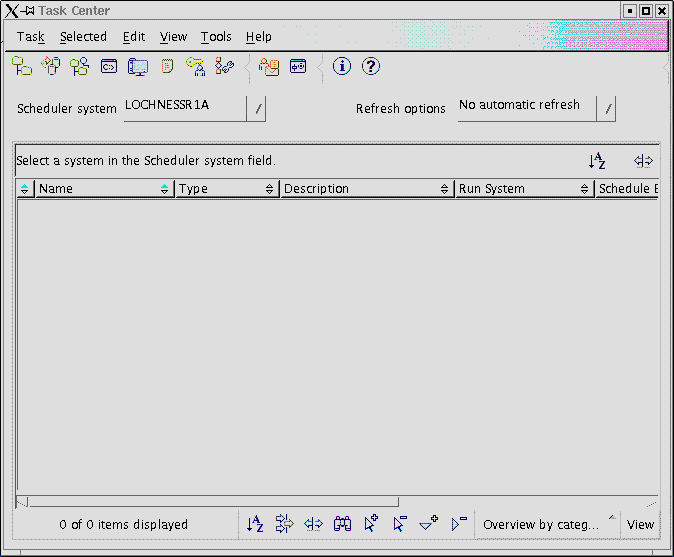Screen dimensions: 674x557
Task: Open the Command Editor toolbar icon
Action: 109,67
